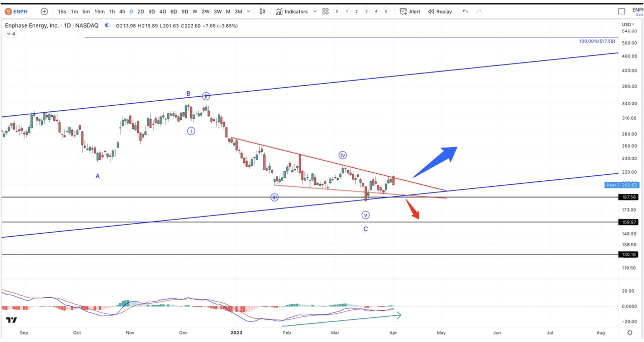Expand the Indicators favorites dropdown arrow
Screen dimensions: 644x342
click(315, 11)
